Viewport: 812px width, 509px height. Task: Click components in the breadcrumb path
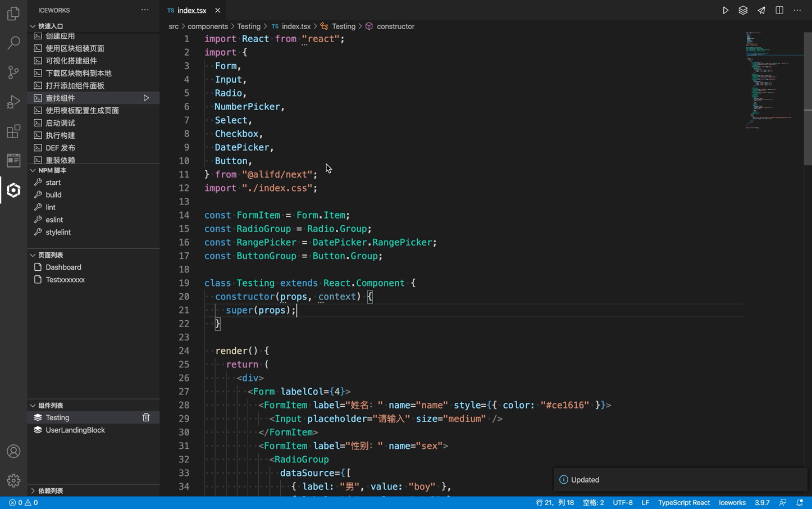click(208, 26)
